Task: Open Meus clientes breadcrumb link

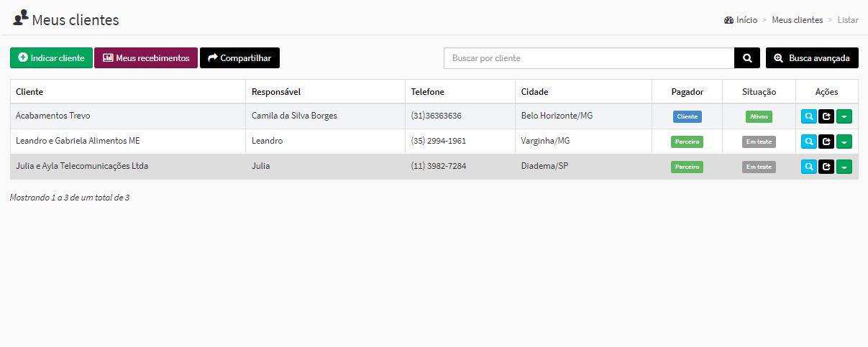Action: (x=797, y=20)
